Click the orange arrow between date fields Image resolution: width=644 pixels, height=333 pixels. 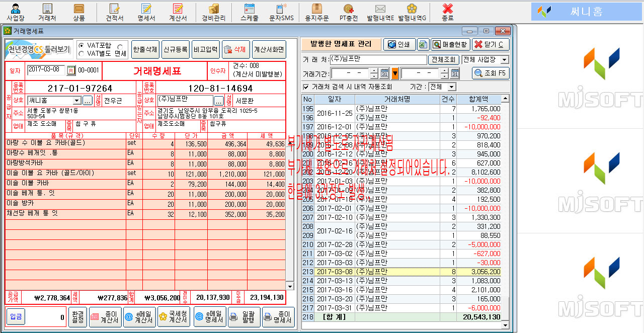[x=395, y=73]
